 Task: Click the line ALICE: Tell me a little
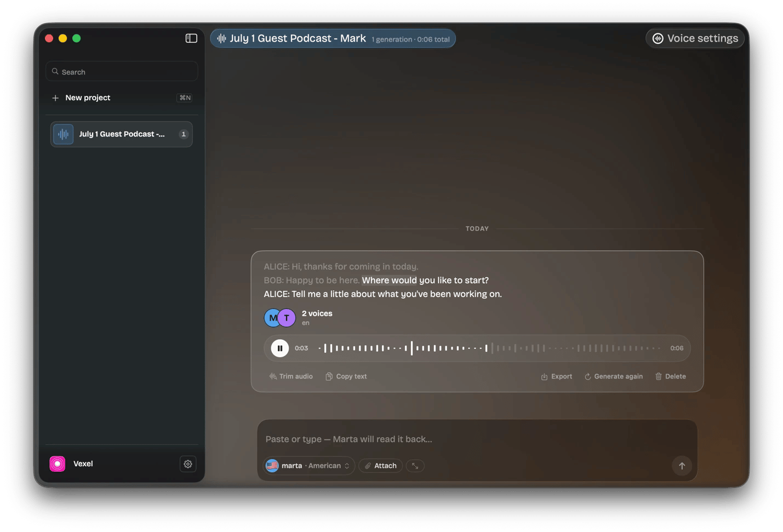tap(382, 294)
